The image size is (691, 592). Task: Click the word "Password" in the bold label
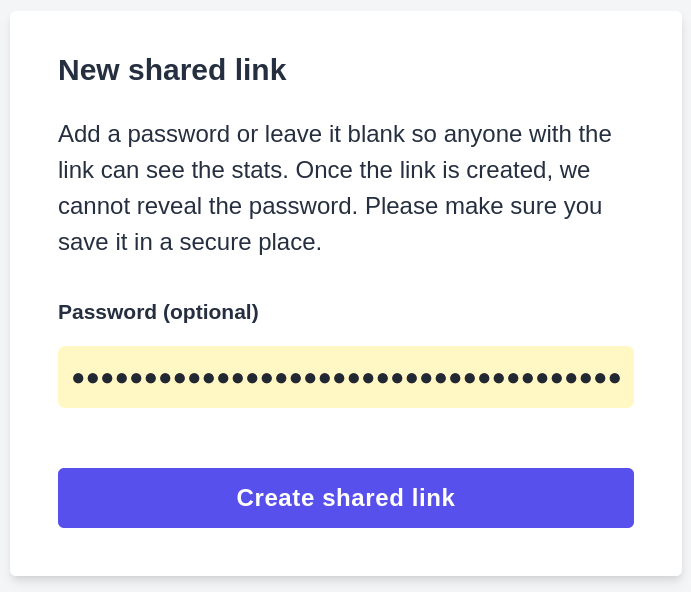coord(107,312)
